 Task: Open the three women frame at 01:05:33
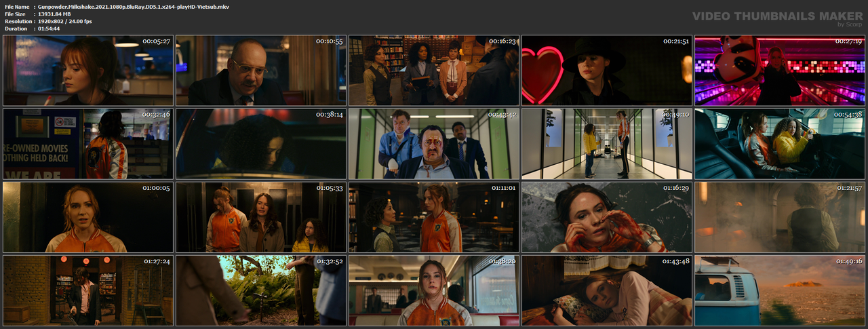coord(260,217)
